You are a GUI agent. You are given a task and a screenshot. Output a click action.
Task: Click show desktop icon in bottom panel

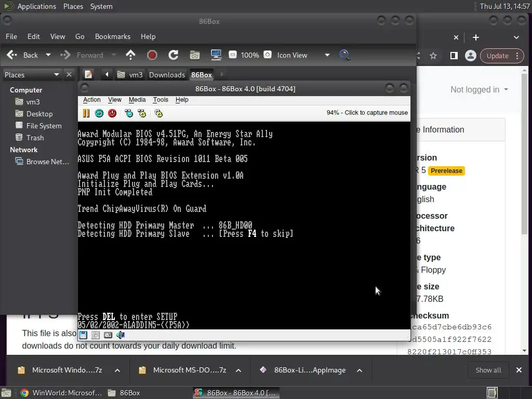point(6,393)
